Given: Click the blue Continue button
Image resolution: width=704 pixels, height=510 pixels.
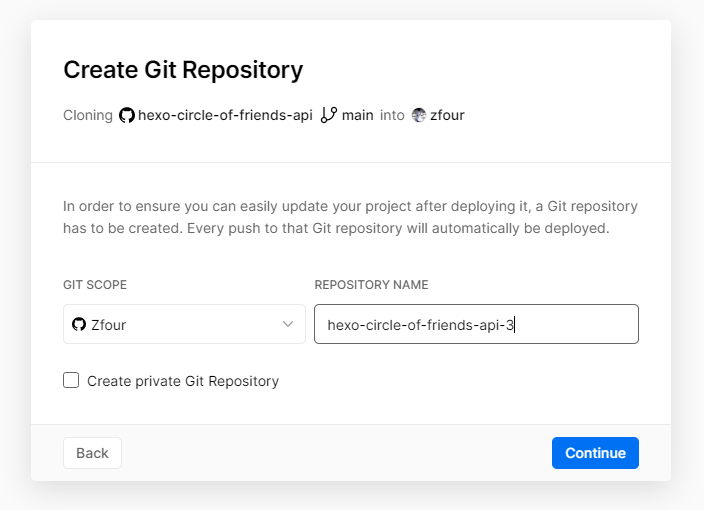Looking at the screenshot, I should [x=595, y=453].
